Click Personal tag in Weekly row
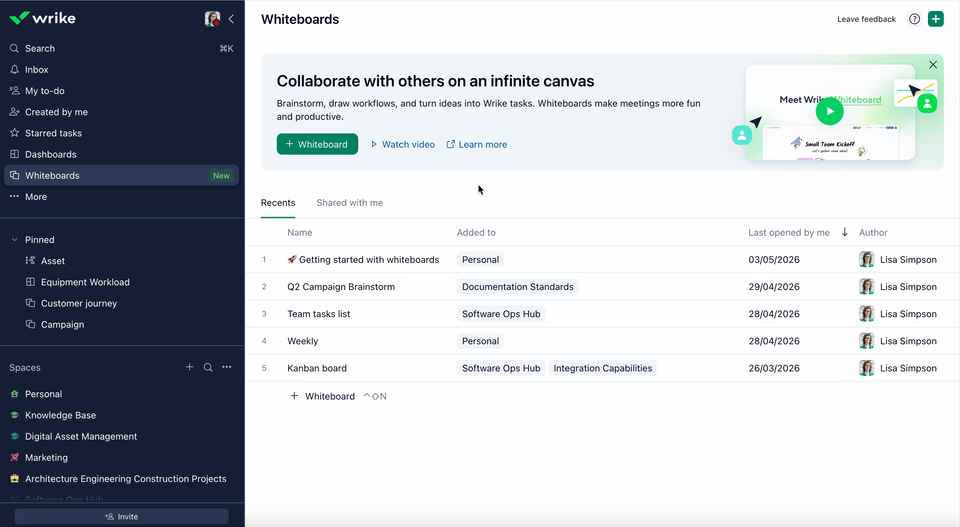Image resolution: width=960 pixels, height=527 pixels. pyautogui.click(x=480, y=341)
